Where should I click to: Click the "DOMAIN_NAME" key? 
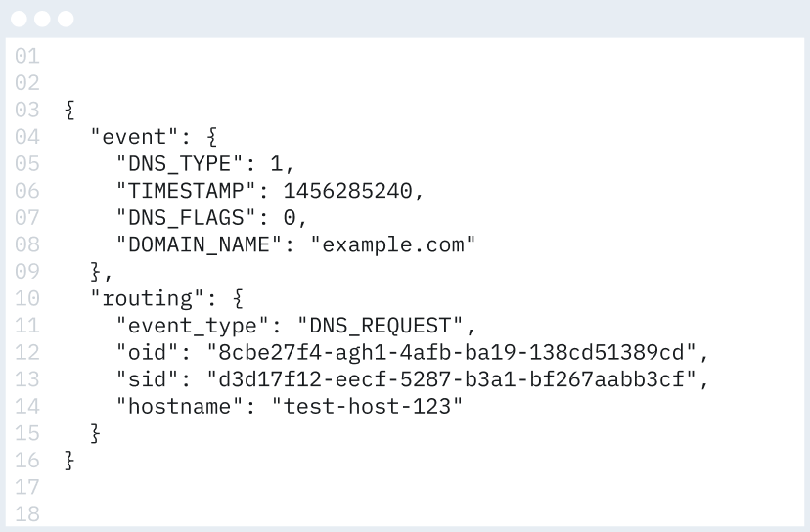click(199, 244)
